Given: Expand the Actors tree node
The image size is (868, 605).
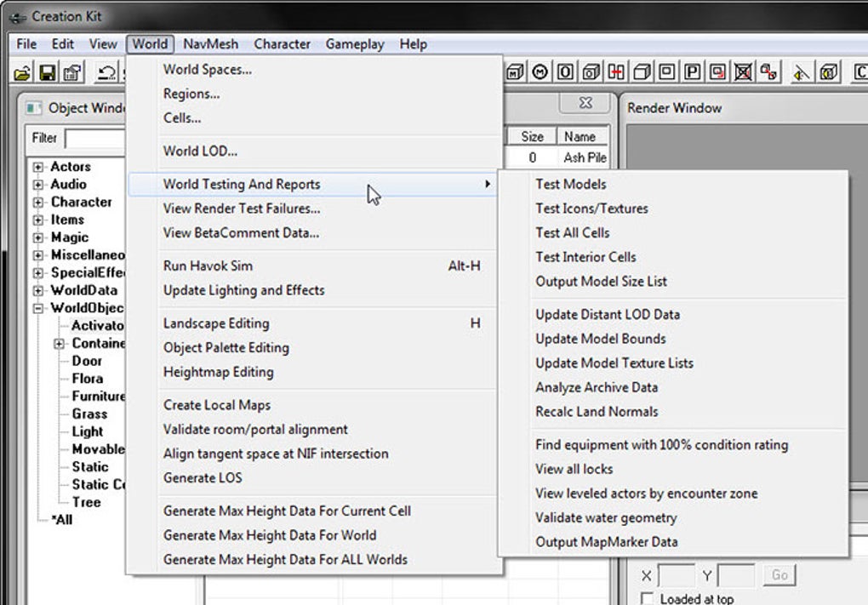Looking at the screenshot, I should click(38, 167).
